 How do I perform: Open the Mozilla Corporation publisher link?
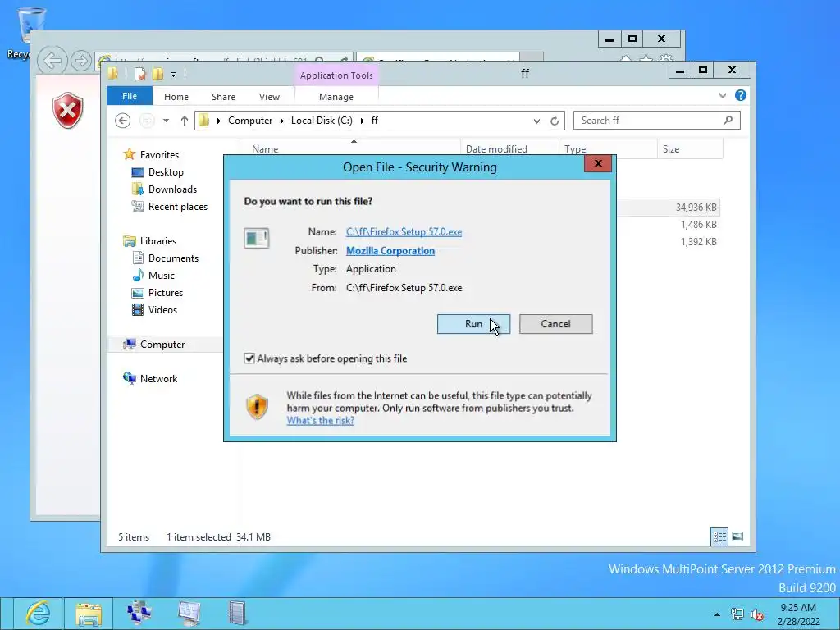(x=390, y=251)
